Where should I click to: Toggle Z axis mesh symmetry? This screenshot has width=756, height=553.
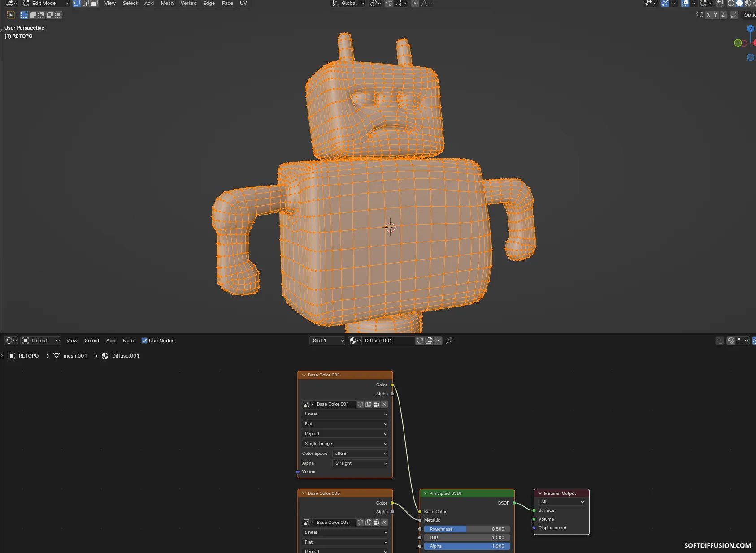pos(723,15)
